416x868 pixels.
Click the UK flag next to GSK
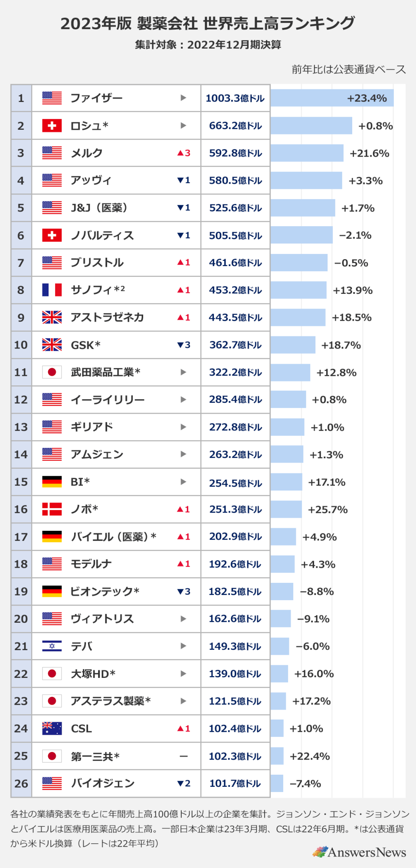(x=52, y=345)
